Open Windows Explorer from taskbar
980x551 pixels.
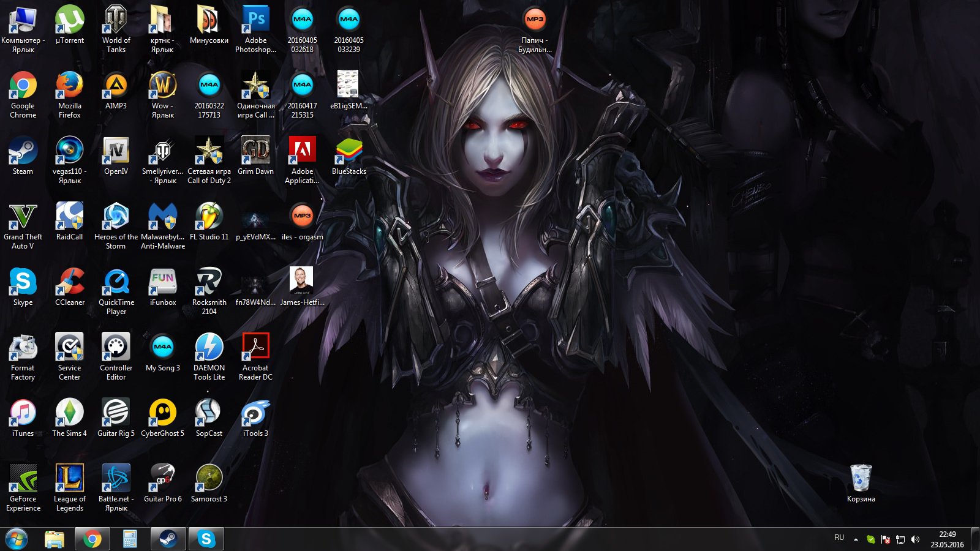pyautogui.click(x=55, y=539)
